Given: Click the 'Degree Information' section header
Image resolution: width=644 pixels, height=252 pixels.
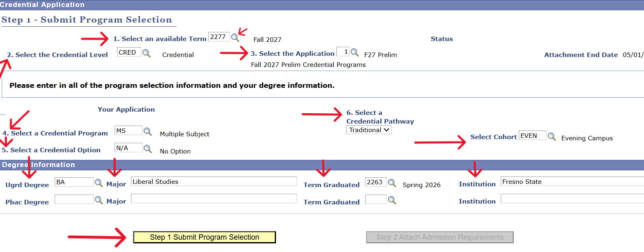Looking at the screenshot, I should [x=39, y=165].
